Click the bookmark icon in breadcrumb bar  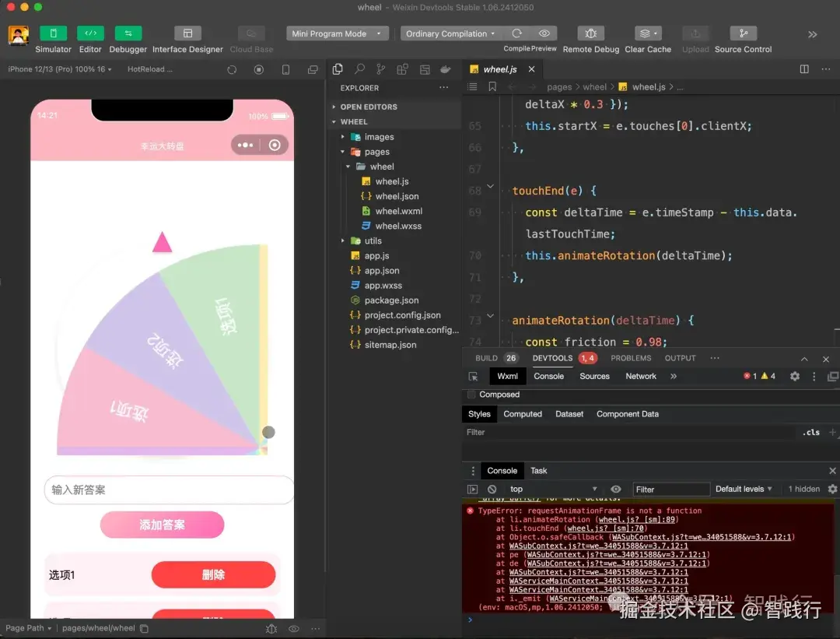[x=492, y=86]
